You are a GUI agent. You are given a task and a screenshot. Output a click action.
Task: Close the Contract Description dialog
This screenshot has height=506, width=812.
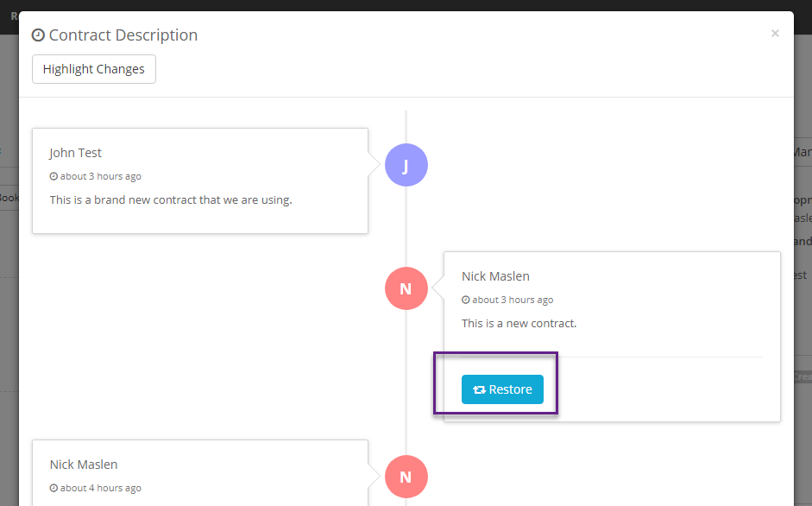(x=775, y=34)
